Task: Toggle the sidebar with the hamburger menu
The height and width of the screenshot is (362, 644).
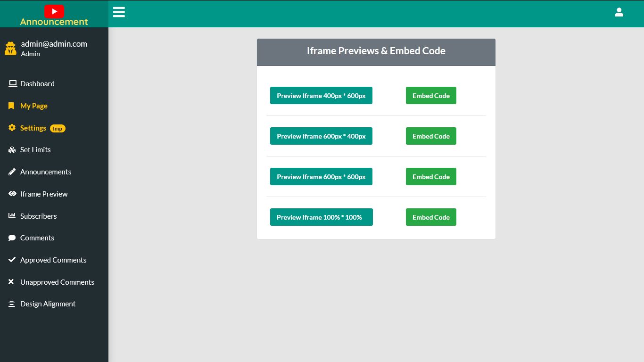Action: click(x=119, y=12)
